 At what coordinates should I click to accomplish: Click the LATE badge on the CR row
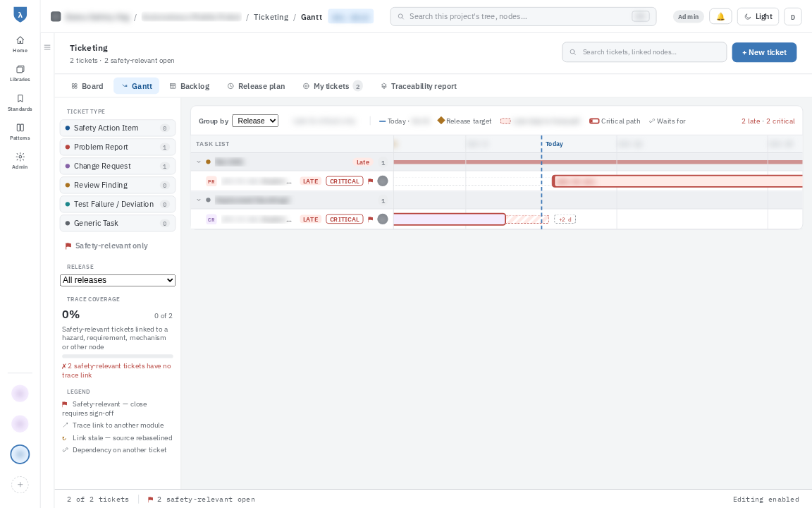click(311, 220)
